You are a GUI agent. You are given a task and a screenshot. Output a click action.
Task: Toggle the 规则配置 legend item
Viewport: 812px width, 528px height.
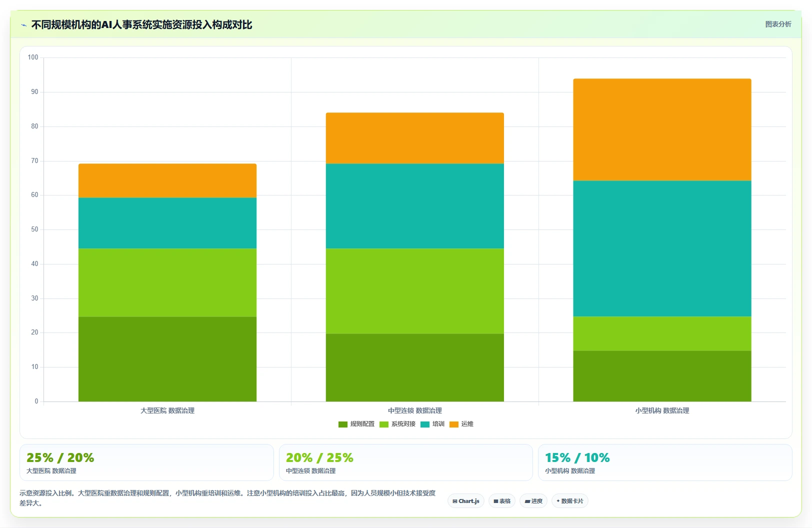coord(356,424)
